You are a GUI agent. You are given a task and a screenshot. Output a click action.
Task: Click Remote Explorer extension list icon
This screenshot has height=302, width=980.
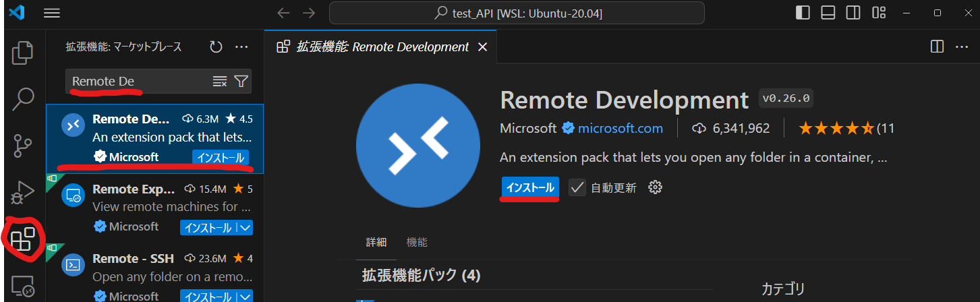pos(72,196)
